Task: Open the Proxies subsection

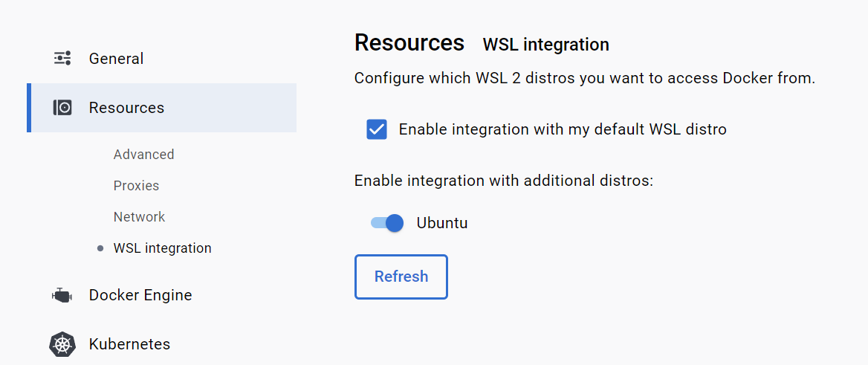Action: pyautogui.click(x=136, y=186)
